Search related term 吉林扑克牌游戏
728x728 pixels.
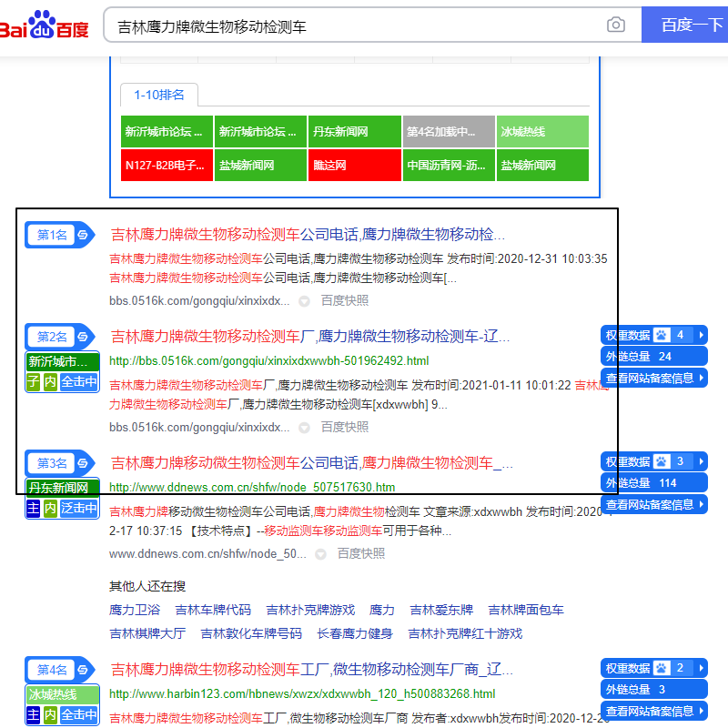310,610
